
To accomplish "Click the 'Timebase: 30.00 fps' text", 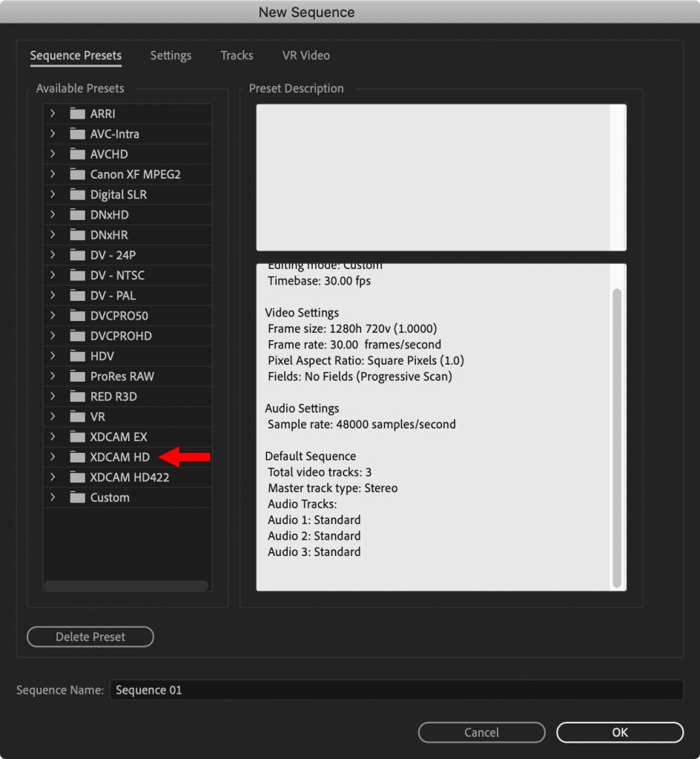I will (x=320, y=281).
